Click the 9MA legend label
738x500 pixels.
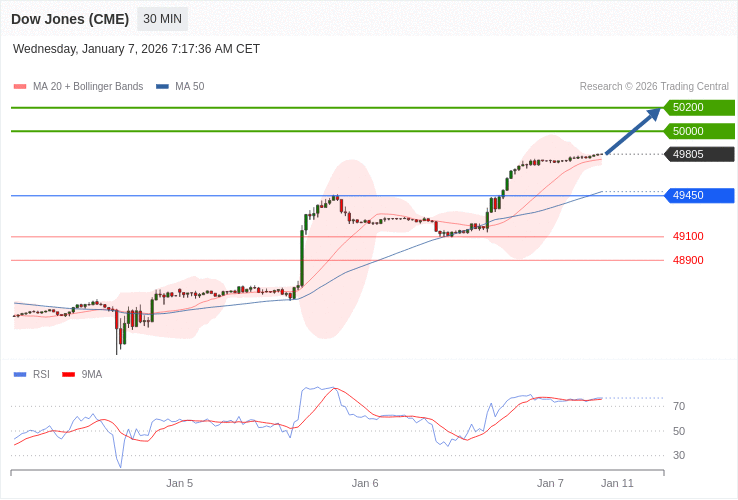tap(92, 375)
